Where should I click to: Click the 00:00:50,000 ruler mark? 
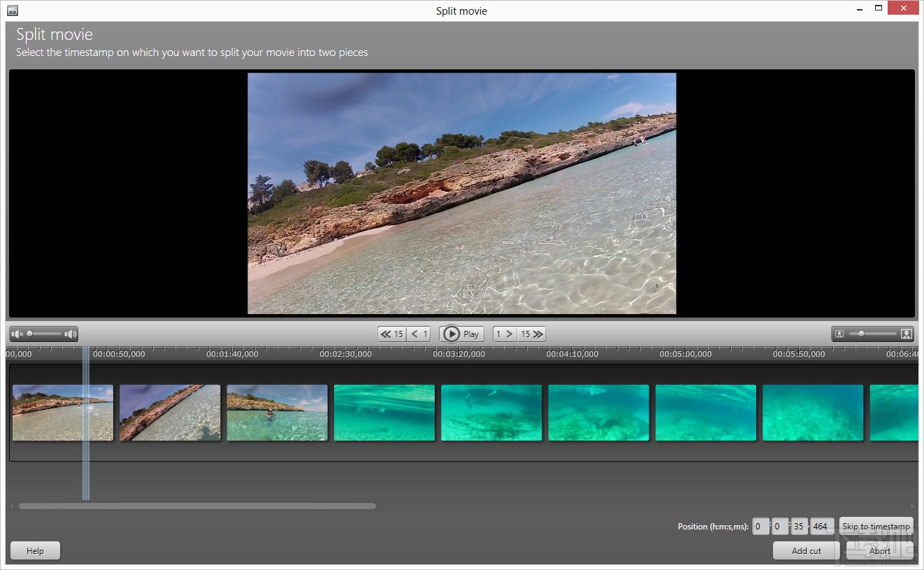click(x=119, y=354)
